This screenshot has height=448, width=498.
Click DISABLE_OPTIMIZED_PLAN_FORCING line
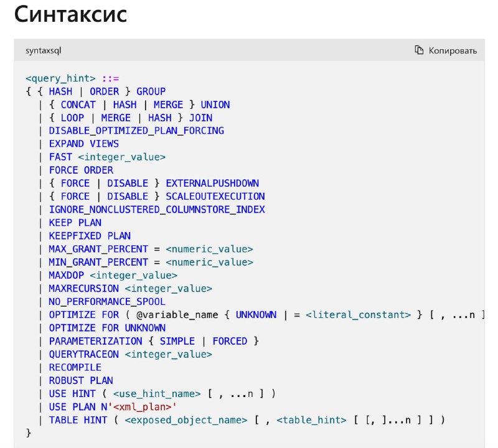pyautogui.click(x=136, y=131)
